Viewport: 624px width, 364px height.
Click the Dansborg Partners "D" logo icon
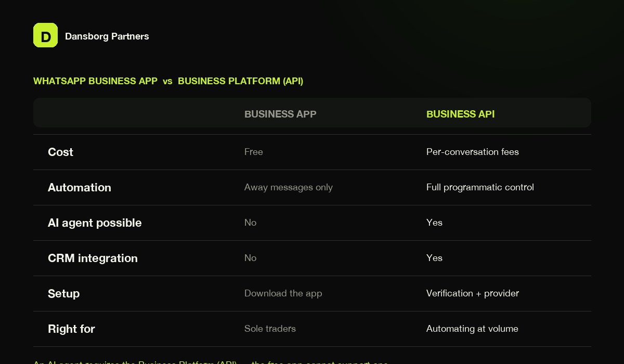[x=45, y=35]
